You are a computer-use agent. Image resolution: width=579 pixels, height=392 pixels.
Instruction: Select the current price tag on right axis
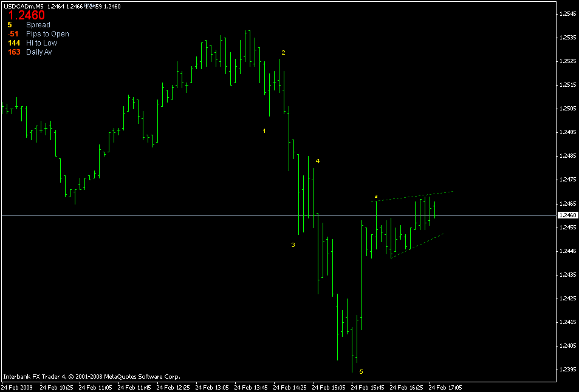coord(568,215)
